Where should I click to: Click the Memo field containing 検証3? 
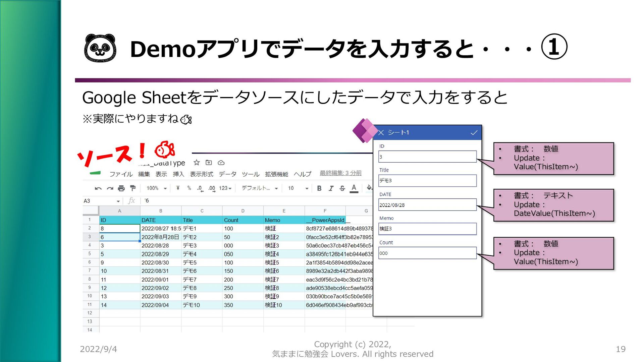click(x=427, y=229)
